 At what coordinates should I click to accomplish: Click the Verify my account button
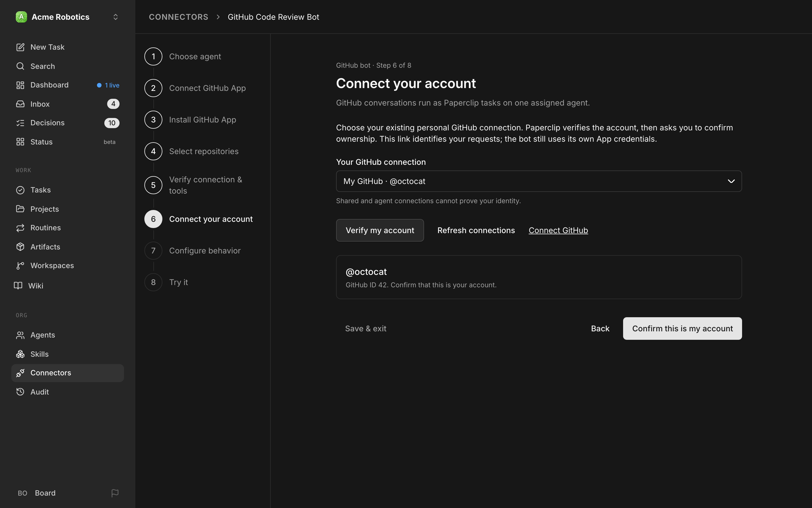coord(380,230)
